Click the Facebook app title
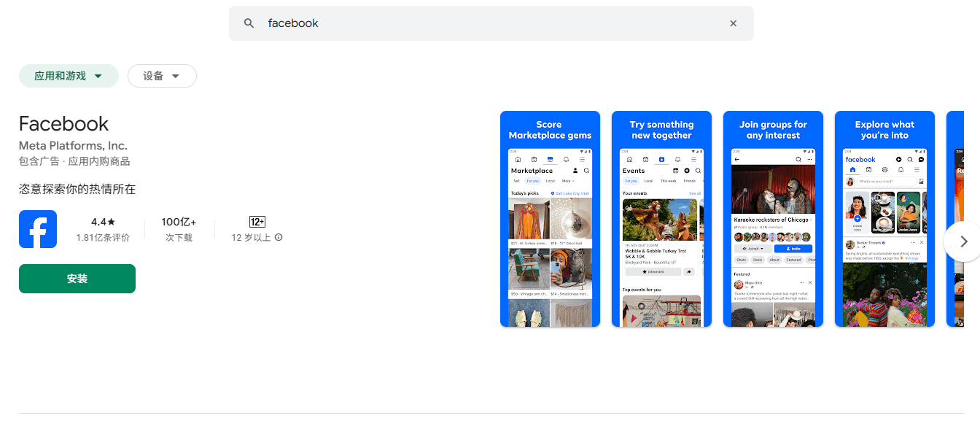Viewport: 980px width, 429px height. coord(63,123)
